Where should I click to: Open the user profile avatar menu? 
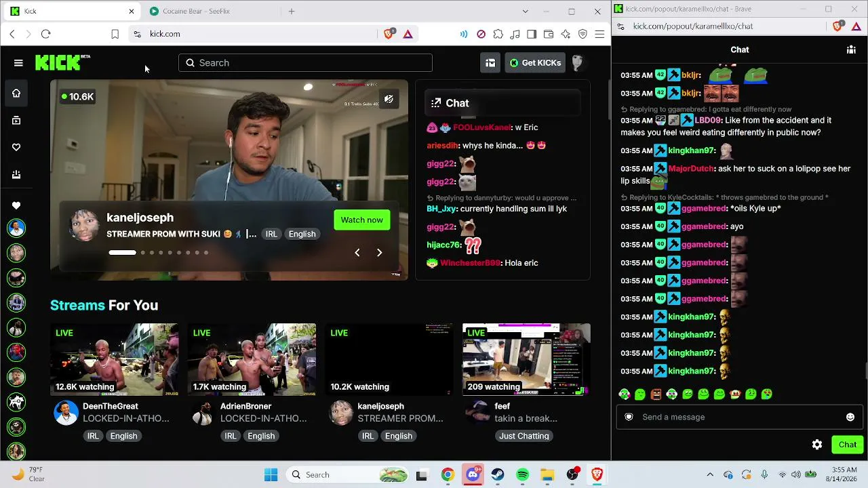(x=577, y=63)
